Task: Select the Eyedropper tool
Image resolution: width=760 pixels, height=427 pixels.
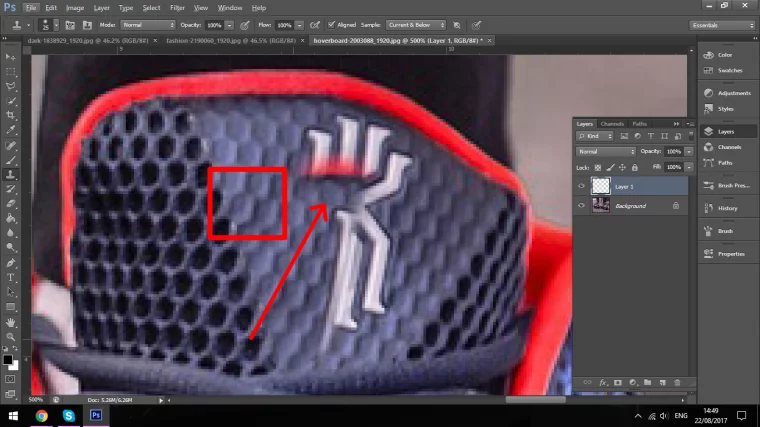Action: tap(11, 130)
